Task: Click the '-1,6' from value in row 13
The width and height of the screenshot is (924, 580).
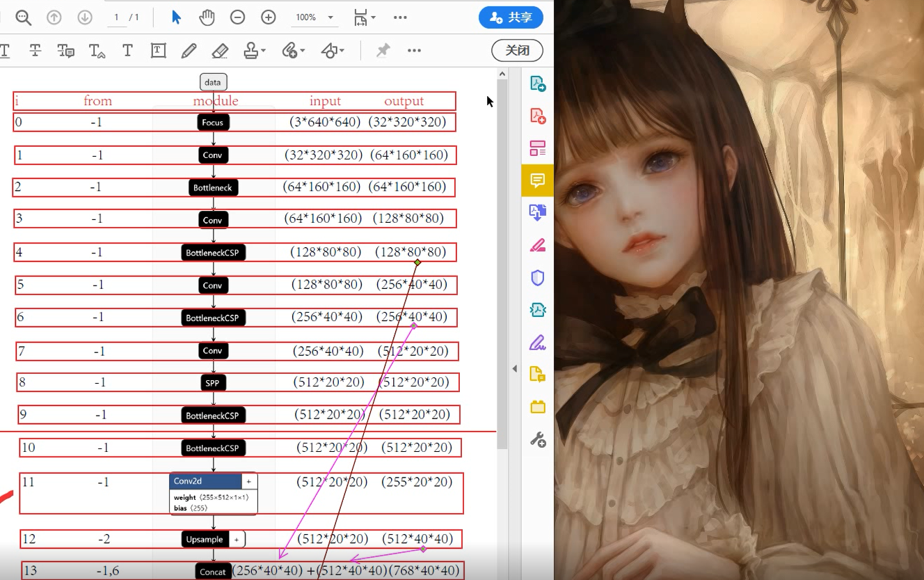Action: point(108,571)
